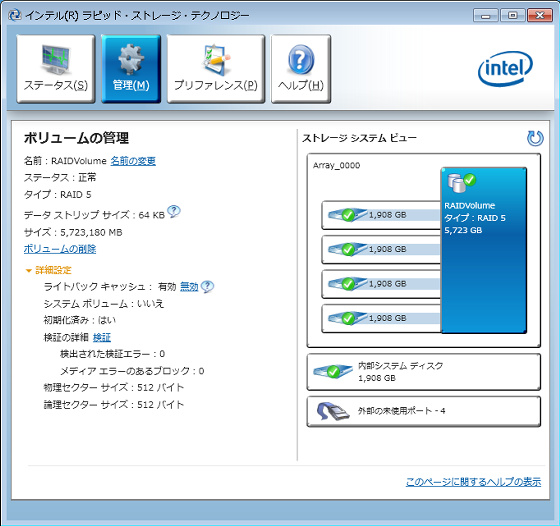Screen dimensions: 560x526
Task: Click the RAID volume disks icon
Action: coord(461,182)
